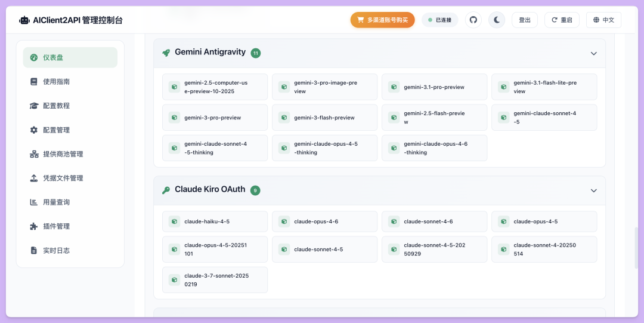
Task: Open the GitHub repository icon
Action: [473, 20]
